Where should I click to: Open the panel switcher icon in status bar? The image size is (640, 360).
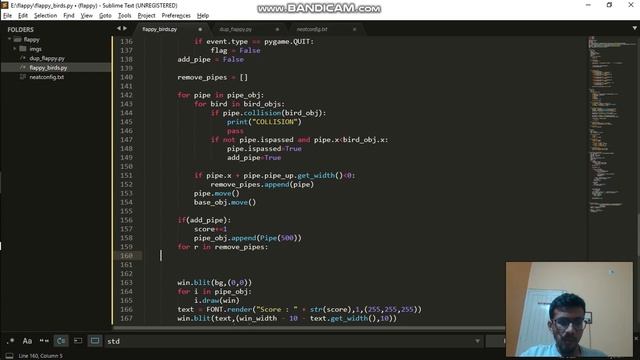pyautogui.click(x=9, y=356)
